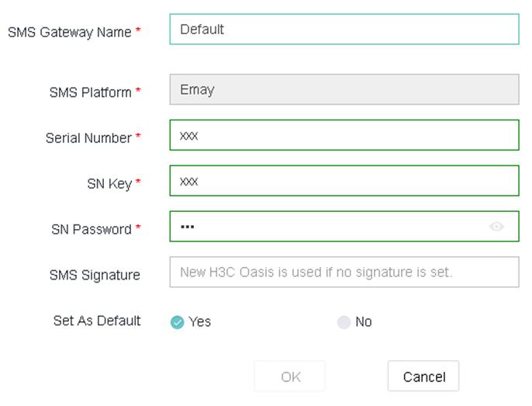
Task: Open the SMS Platform box showing Emay
Action: point(344,89)
